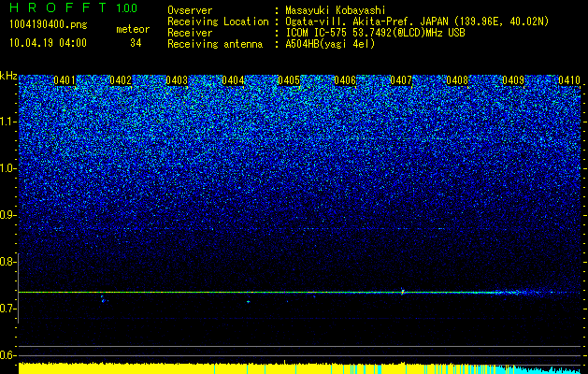The width and height of the screenshot is (588, 374).
Task: Click the 0401 time marker
Action: 65,80
